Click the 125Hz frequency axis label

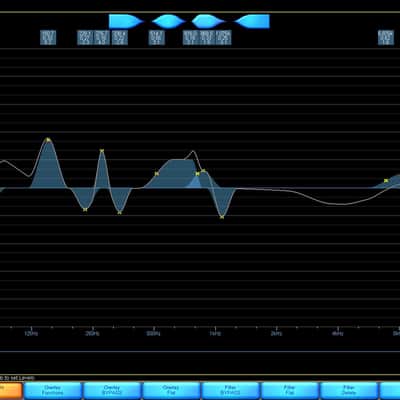pyautogui.click(x=31, y=333)
